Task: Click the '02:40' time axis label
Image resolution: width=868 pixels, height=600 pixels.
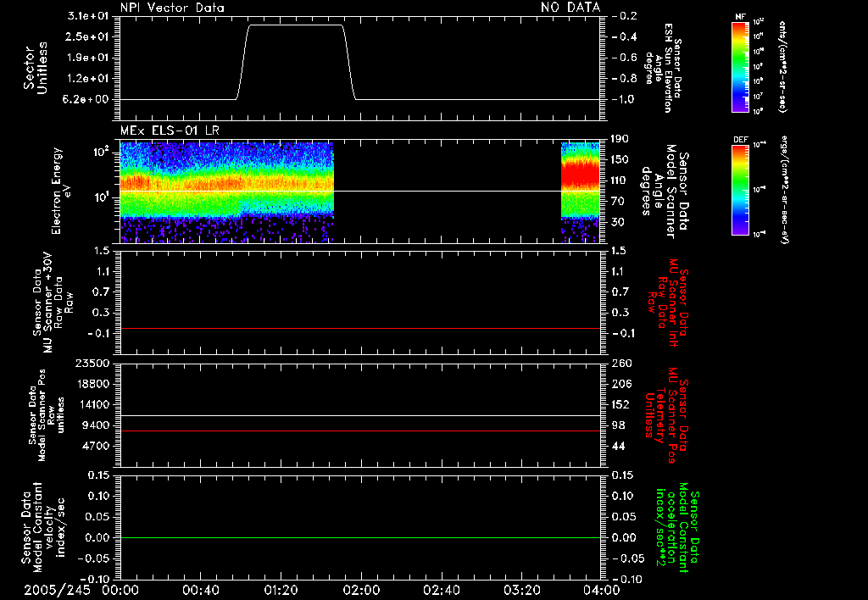Action: pos(441,590)
